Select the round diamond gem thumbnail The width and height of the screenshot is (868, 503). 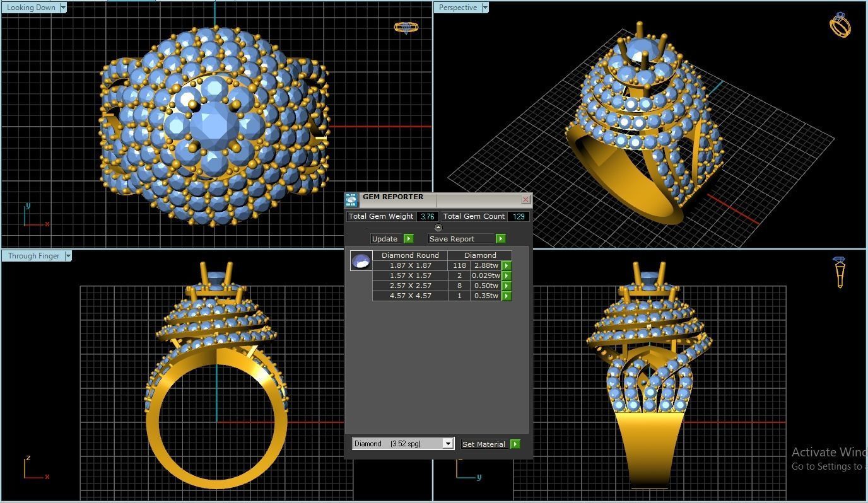[361, 261]
